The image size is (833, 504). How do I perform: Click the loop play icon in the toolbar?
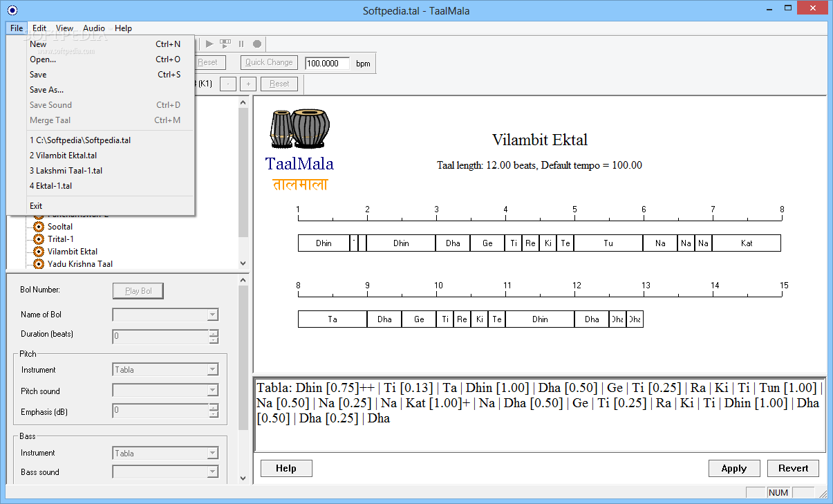click(225, 44)
